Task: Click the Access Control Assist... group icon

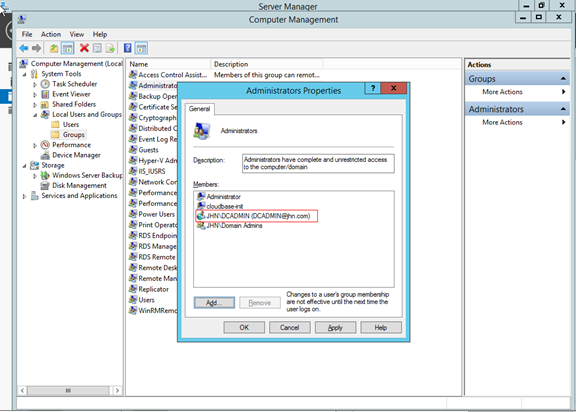Action: click(133, 75)
